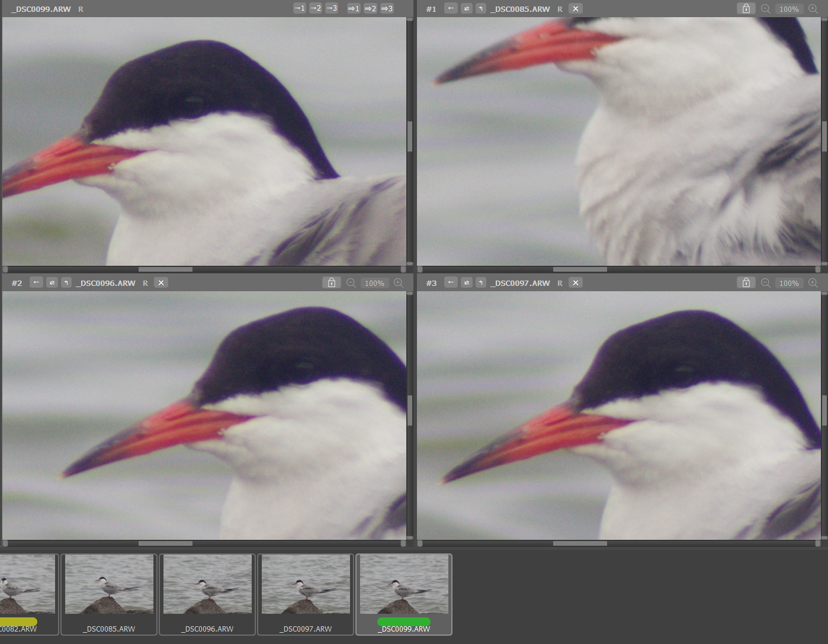Click the 100% zoom button in pane #1

pos(789,9)
